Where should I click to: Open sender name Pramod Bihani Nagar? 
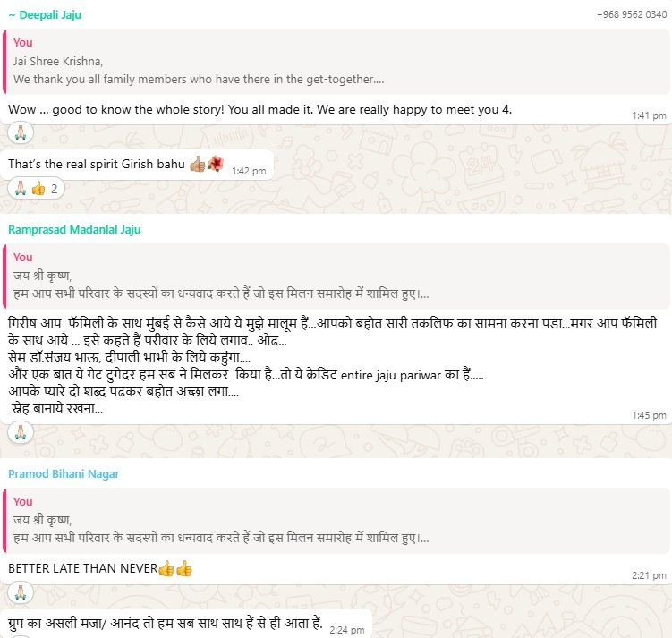click(x=64, y=474)
